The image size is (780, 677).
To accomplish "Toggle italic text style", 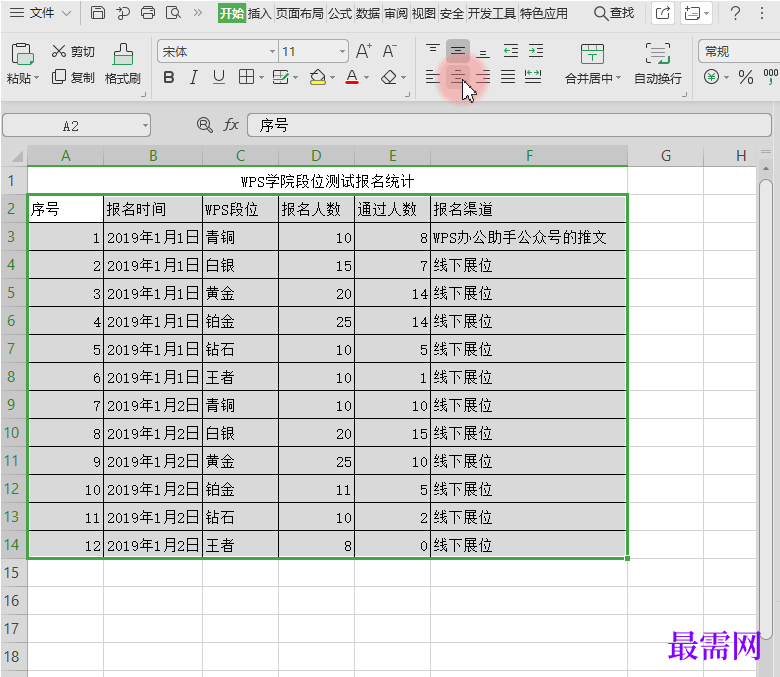I will tap(193, 77).
